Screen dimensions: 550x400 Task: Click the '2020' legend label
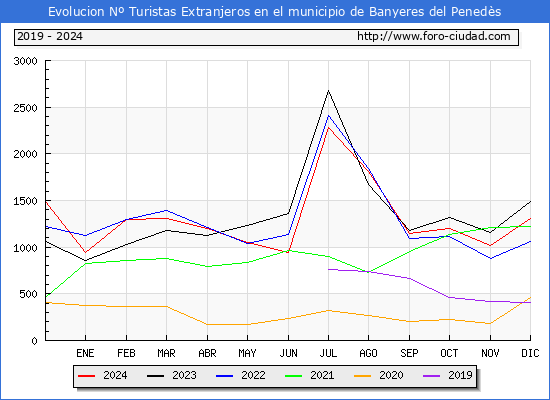click(x=391, y=375)
